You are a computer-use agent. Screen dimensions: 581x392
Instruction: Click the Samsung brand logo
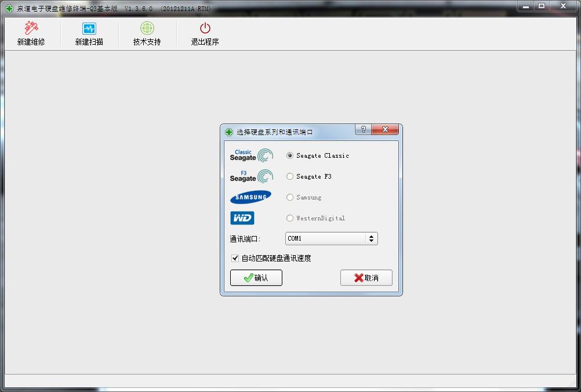pos(250,197)
